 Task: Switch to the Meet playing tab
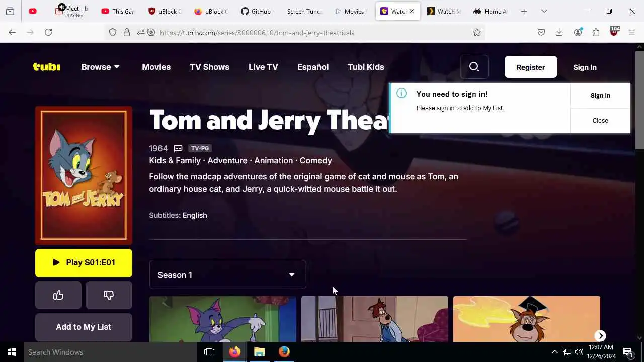pos(72,11)
